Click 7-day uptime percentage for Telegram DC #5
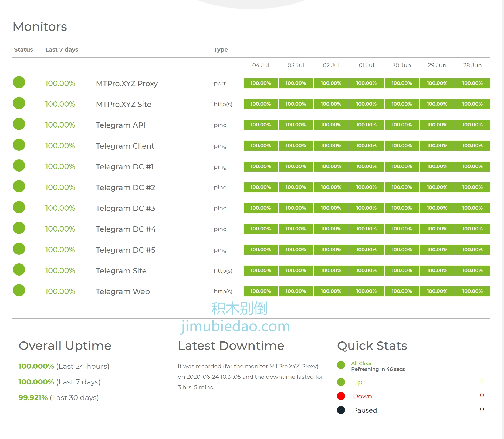This screenshot has height=439, width=504. pos(60,250)
